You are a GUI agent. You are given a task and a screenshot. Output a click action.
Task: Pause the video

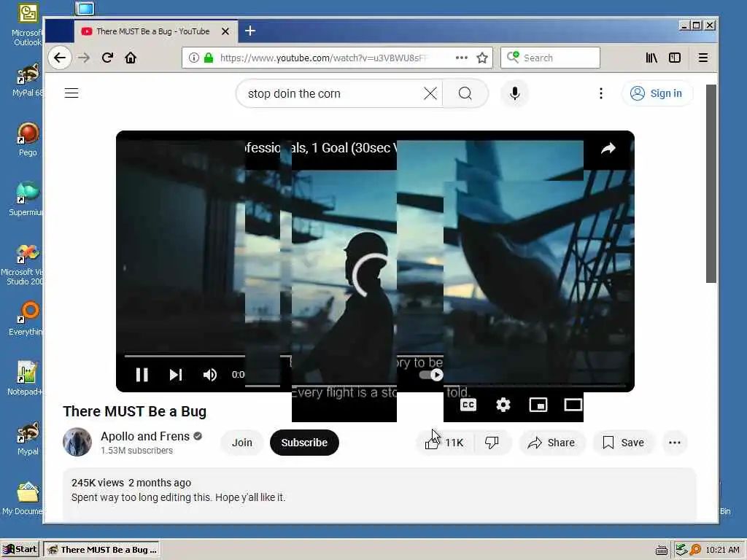(142, 375)
